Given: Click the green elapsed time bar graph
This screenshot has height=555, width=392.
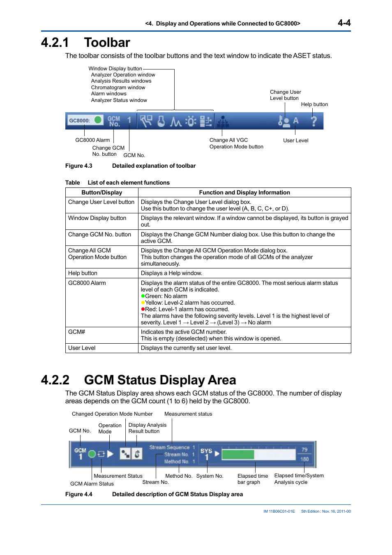Looking at the screenshot, I should [x=238, y=454].
